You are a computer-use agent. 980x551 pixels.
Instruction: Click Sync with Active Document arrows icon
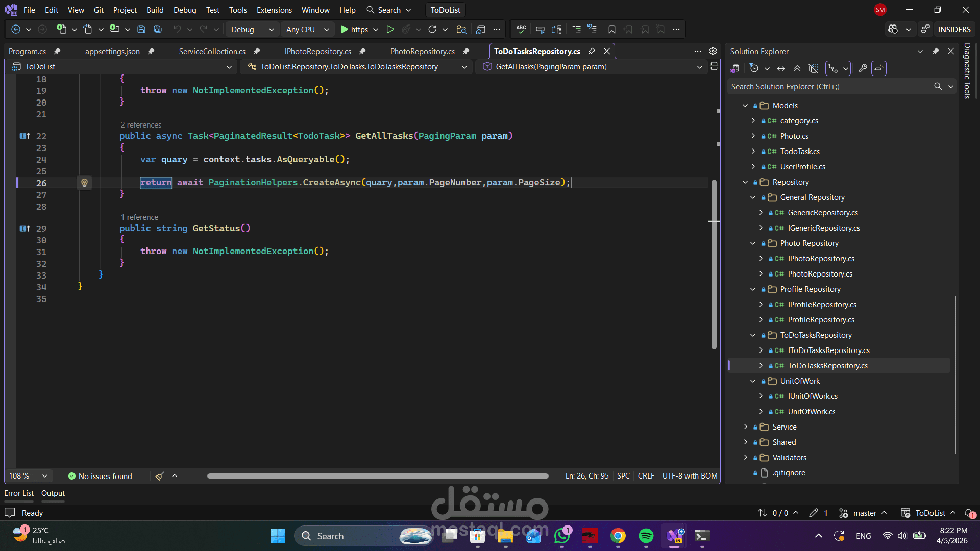[x=781, y=68]
